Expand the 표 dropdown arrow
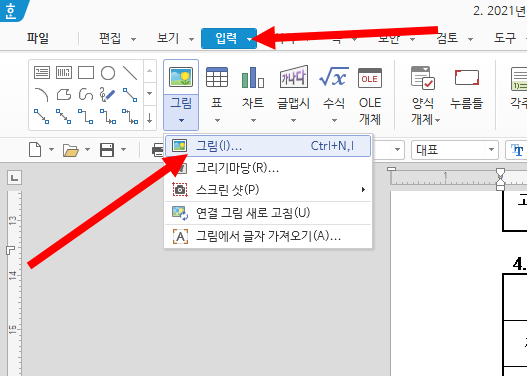 217,120
